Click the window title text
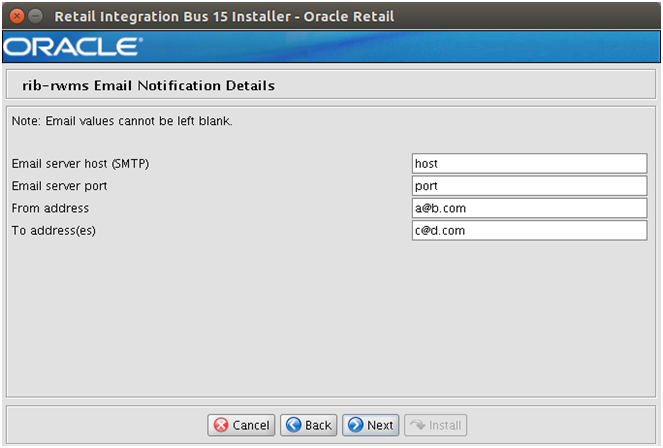 pyautogui.click(x=224, y=16)
